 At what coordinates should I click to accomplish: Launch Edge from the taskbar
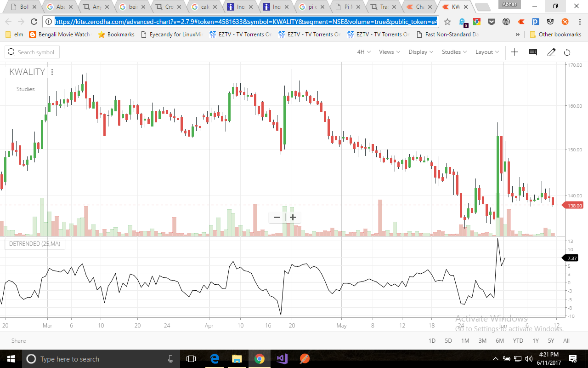(215, 359)
